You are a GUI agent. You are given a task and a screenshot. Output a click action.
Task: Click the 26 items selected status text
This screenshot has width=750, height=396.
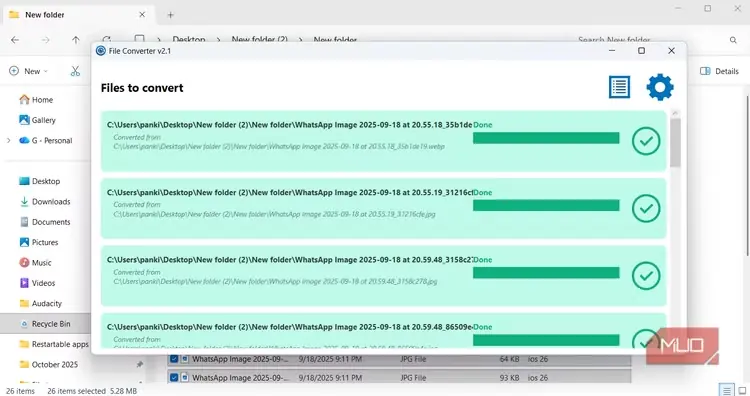(x=76, y=391)
